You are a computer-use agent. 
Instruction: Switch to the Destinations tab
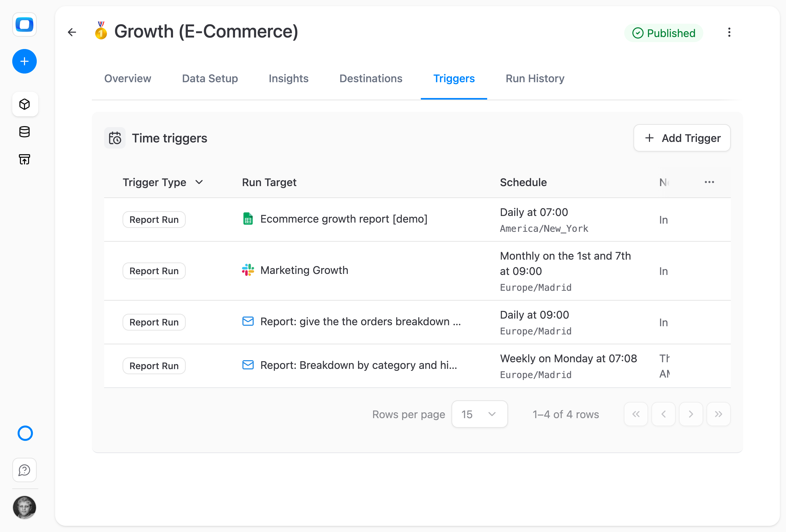tap(371, 79)
